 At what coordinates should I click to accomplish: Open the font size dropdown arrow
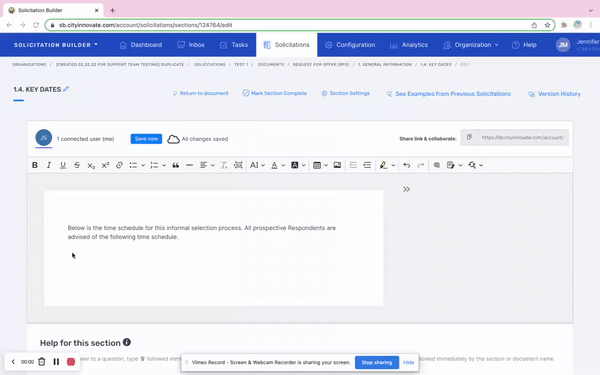click(263, 165)
